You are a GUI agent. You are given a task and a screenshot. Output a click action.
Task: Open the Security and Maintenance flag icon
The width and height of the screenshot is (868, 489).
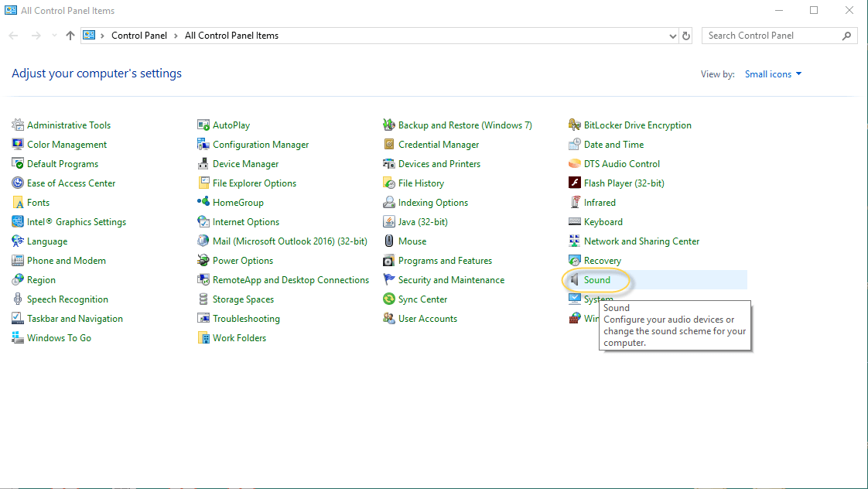pos(388,279)
